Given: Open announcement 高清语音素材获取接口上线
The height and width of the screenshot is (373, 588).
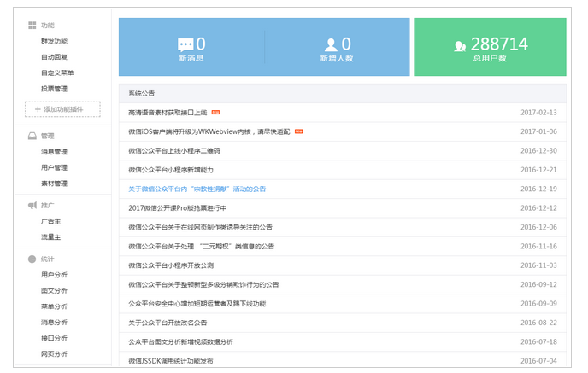Looking at the screenshot, I should 168,112.
